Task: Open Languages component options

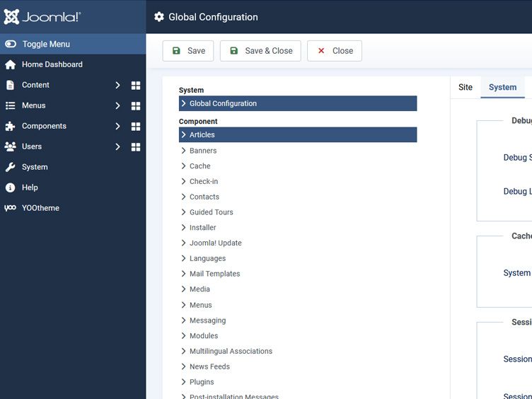Action: pyautogui.click(x=207, y=258)
